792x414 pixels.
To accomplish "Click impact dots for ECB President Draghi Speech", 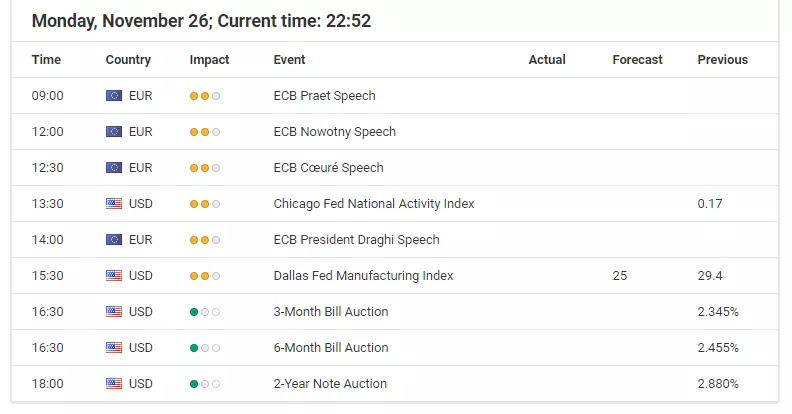I will pos(205,240).
